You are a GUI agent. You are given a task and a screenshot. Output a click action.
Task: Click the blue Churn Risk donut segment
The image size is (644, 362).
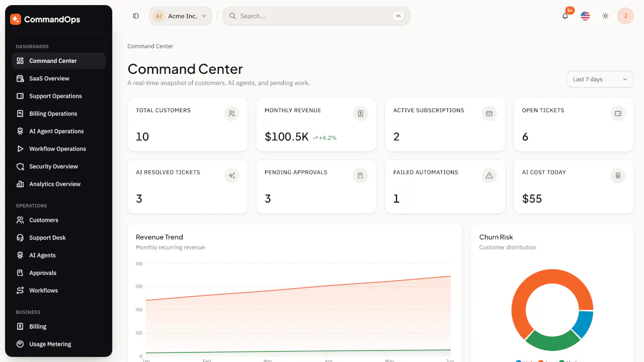pos(584,324)
